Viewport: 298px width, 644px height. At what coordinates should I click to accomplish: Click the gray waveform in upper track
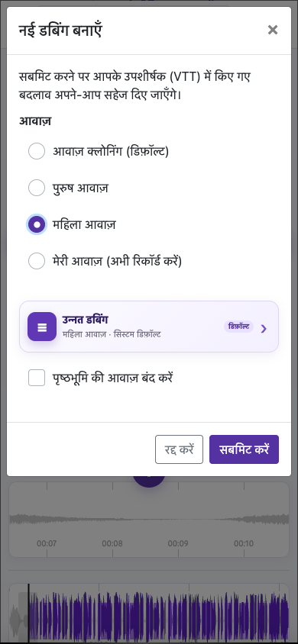pyautogui.click(x=149, y=519)
